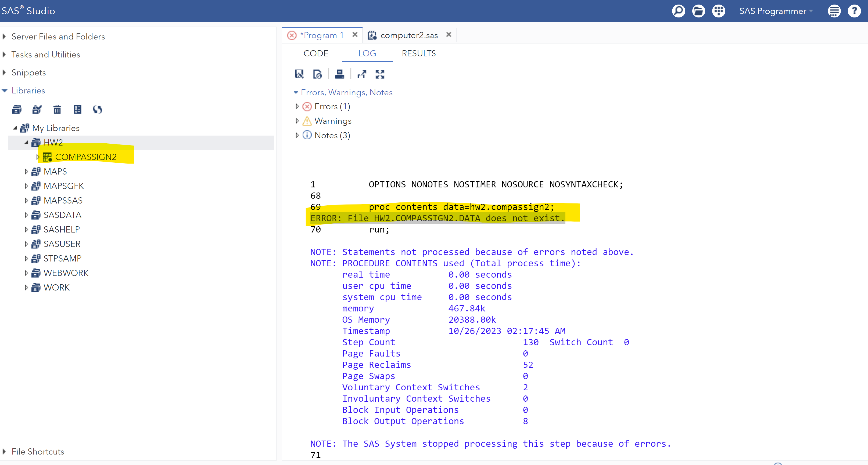Open the files folder icon in header
Viewport: 868px width, 465px height.
click(x=698, y=11)
